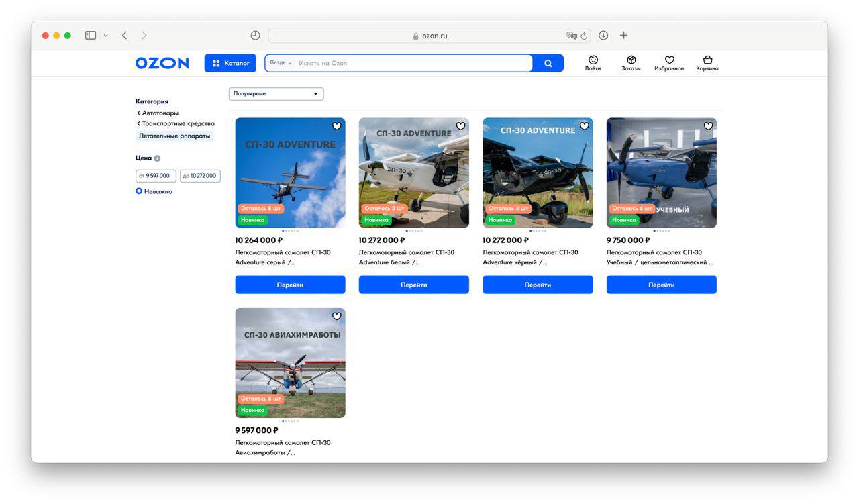The image size is (859, 504).
Task: Select the Транспортные средства category
Action: [178, 124]
